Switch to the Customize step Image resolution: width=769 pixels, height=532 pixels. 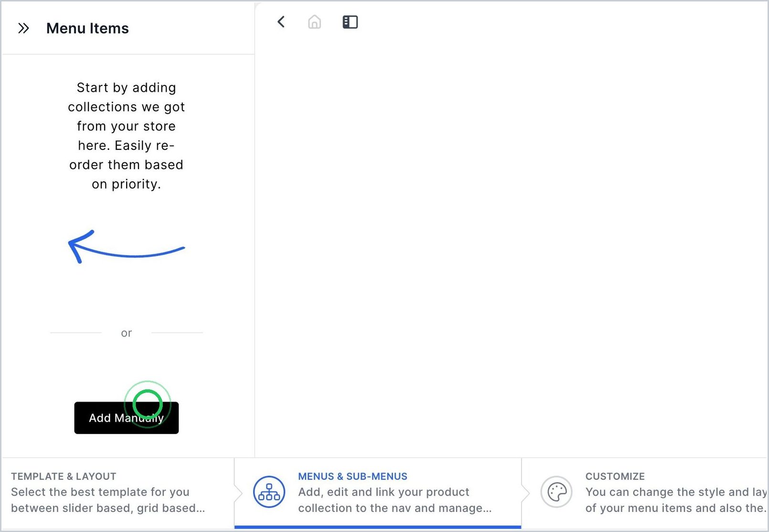[645, 492]
